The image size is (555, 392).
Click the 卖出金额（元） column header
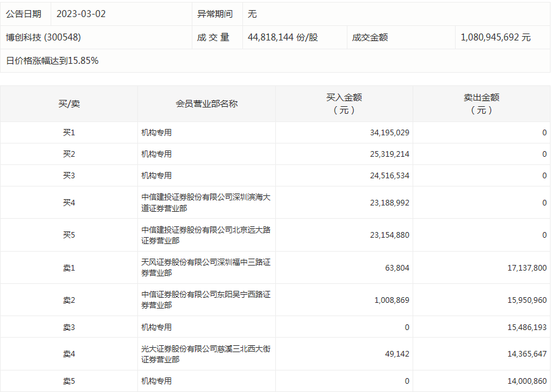click(x=482, y=104)
